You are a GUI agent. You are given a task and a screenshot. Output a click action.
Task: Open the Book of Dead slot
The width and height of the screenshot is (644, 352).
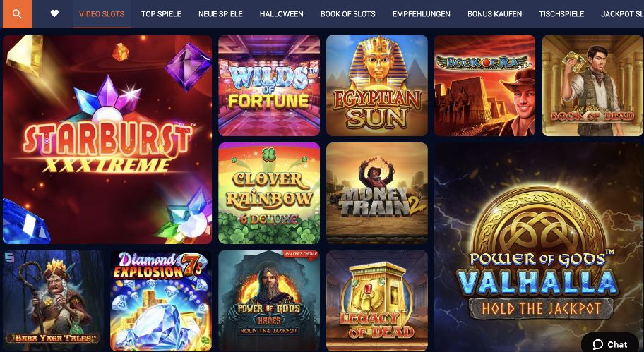coord(592,85)
